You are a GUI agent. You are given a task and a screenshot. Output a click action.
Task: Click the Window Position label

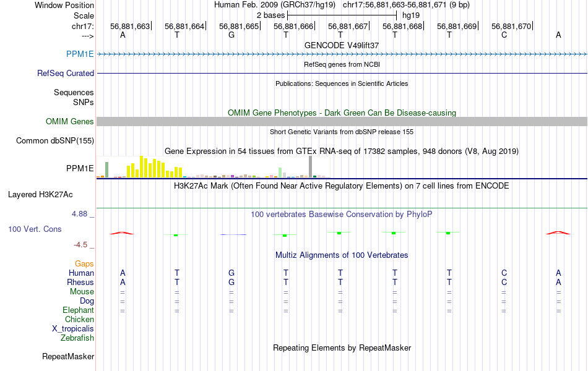[64, 5]
